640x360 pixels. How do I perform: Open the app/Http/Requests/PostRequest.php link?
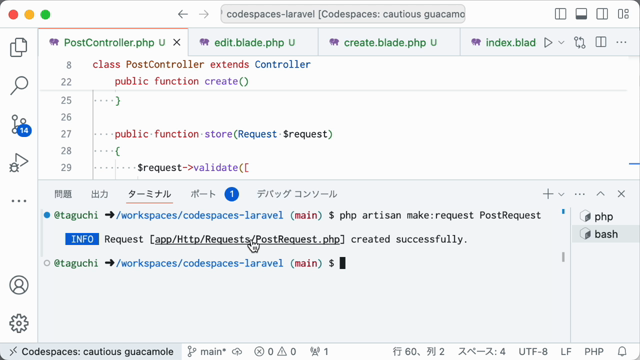tap(247, 239)
